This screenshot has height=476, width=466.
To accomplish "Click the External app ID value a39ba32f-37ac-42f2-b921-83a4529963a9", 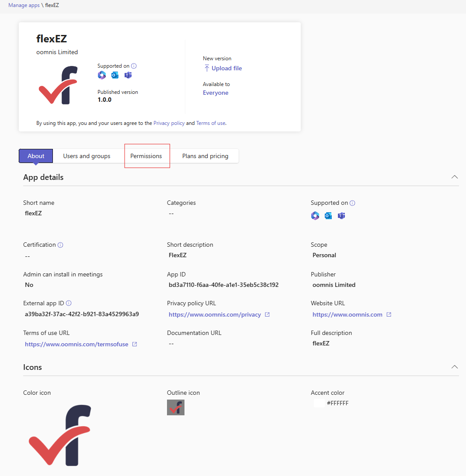I will pyautogui.click(x=82, y=314).
